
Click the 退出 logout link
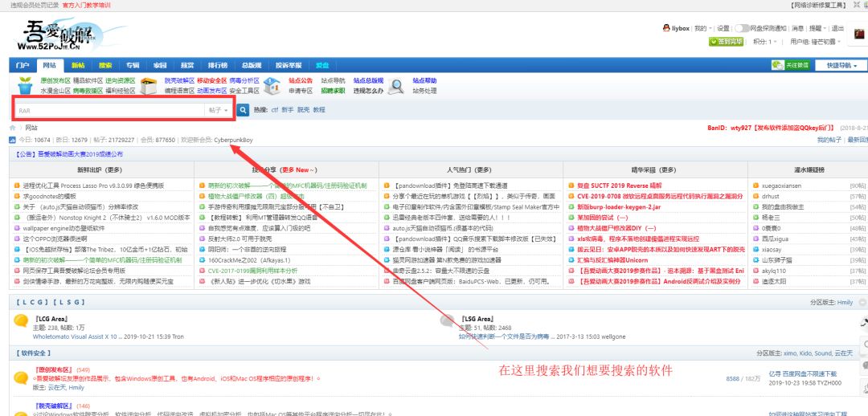coord(838,28)
